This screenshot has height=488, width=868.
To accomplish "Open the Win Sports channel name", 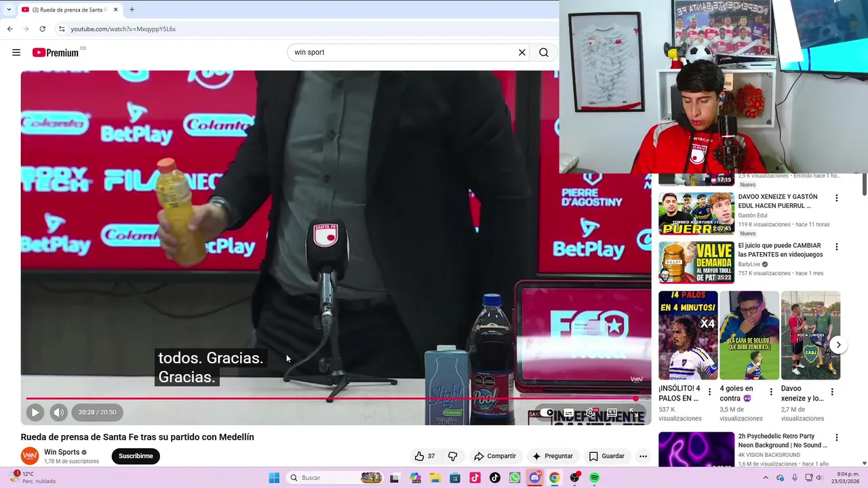I will click(62, 452).
